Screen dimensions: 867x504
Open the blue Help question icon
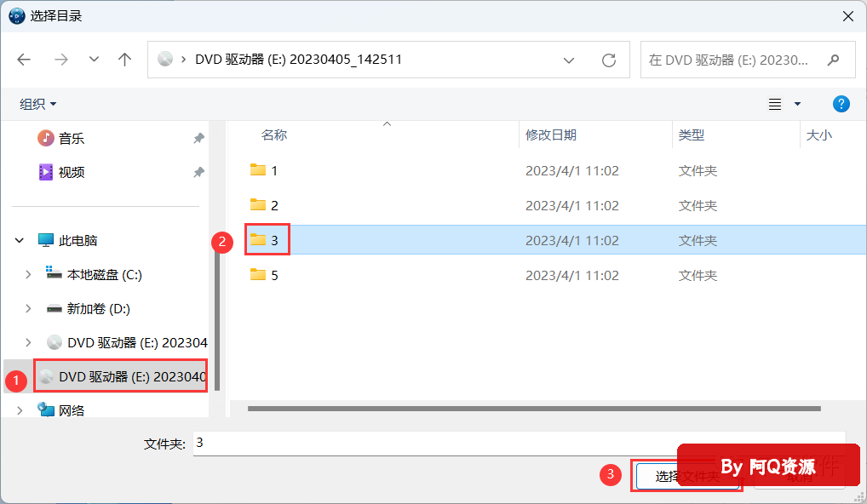[x=841, y=104]
